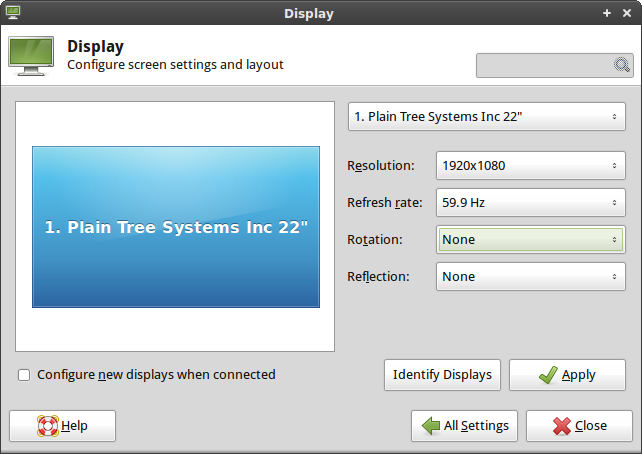
Task: Open the window menu icon in title bar
Action: coord(13,13)
